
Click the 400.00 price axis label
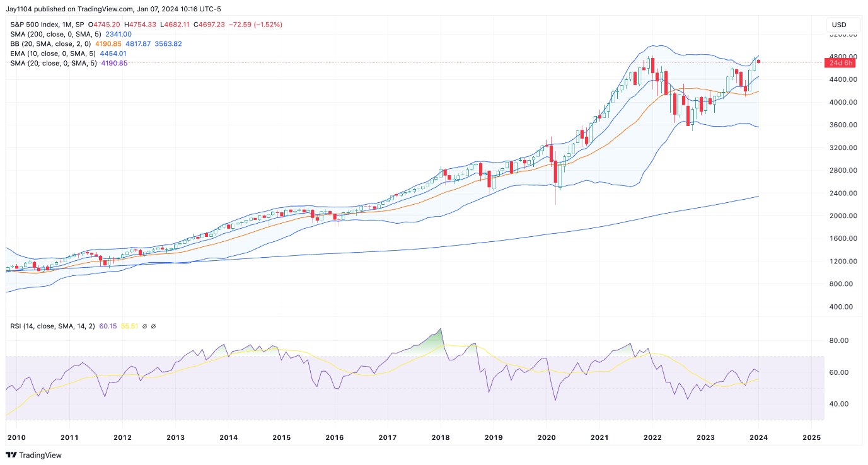coord(841,306)
